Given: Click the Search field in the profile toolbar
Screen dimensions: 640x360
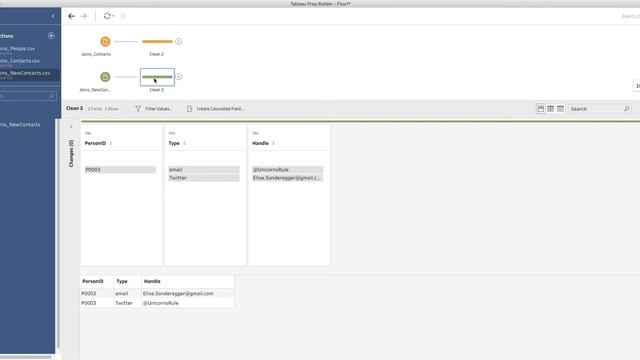Looking at the screenshot, I should [x=600, y=109].
